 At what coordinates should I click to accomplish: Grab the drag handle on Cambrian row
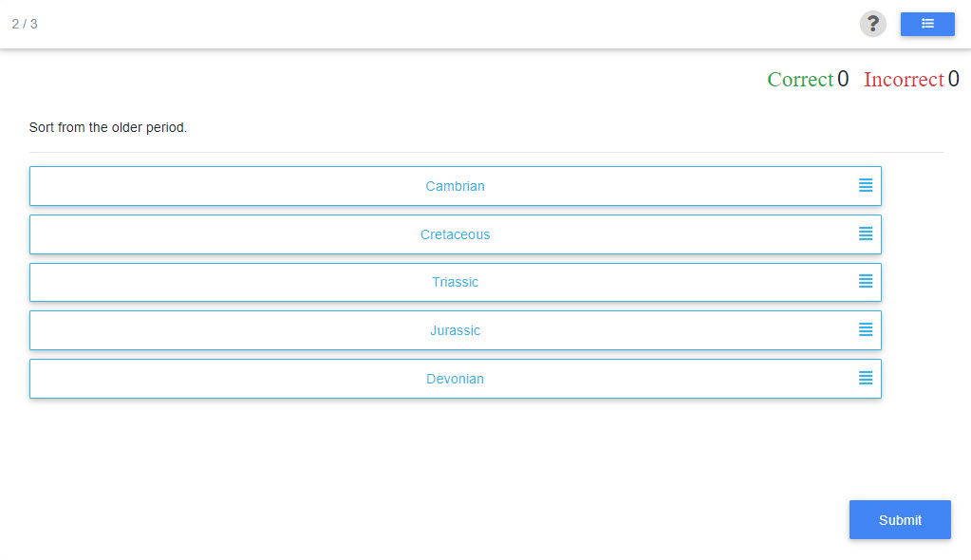pyautogui.click(x=866, y=185)
